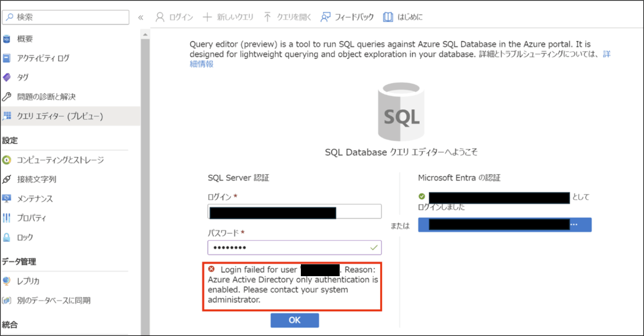Collapse the sidebar with the double chevron
644x336 pixels.
coord(141,17)
